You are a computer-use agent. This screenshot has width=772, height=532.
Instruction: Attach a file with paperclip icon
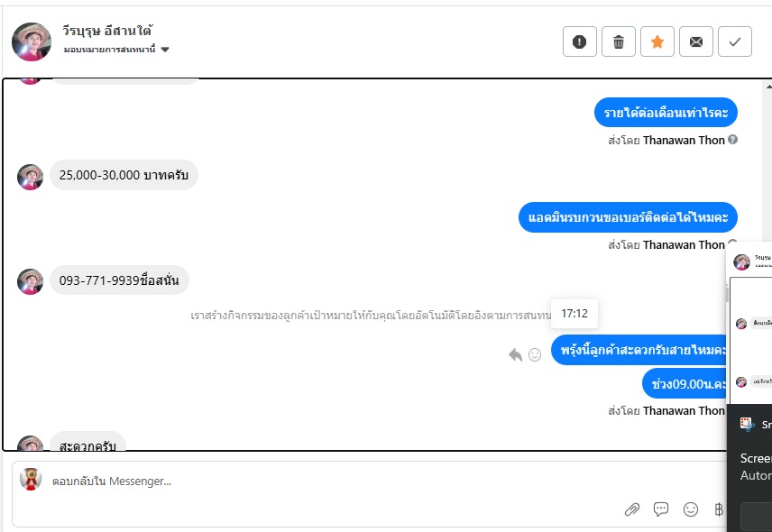click(632, 509)
